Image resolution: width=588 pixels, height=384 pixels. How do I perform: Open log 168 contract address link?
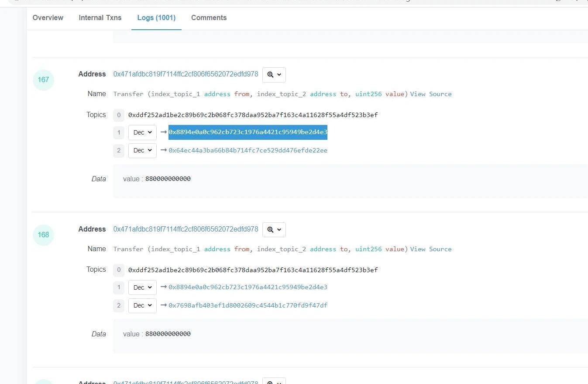[186, 229]
